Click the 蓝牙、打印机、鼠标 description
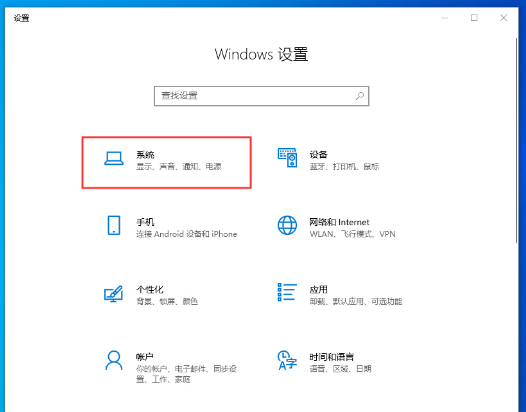 pos(344,166)
